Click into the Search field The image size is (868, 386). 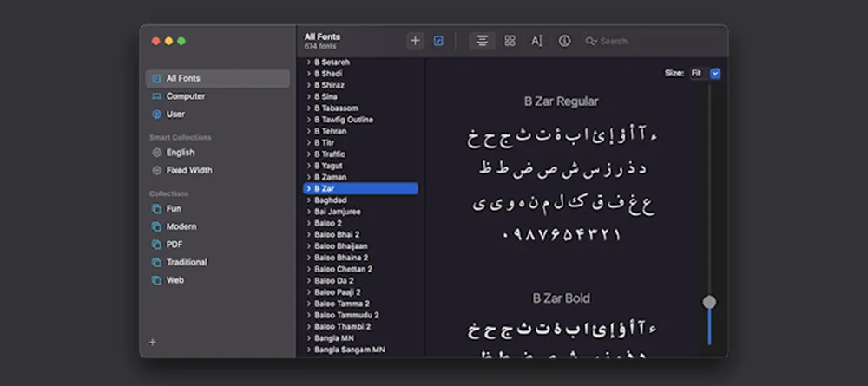(654, 41)
